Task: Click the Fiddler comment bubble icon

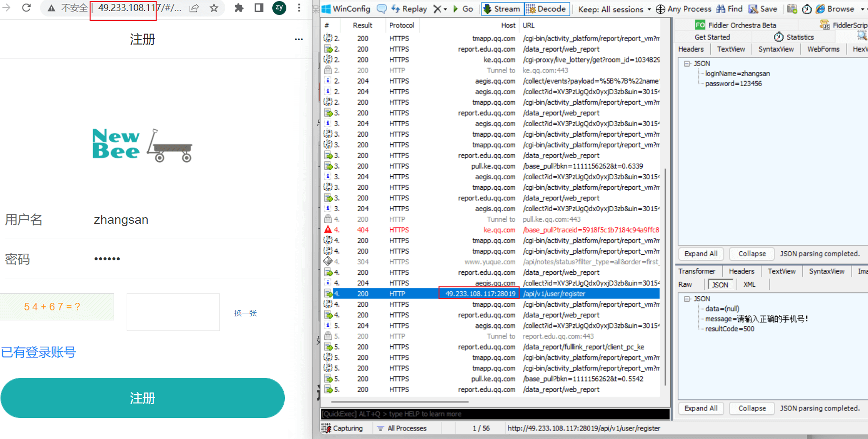Action: click(381, 9)
